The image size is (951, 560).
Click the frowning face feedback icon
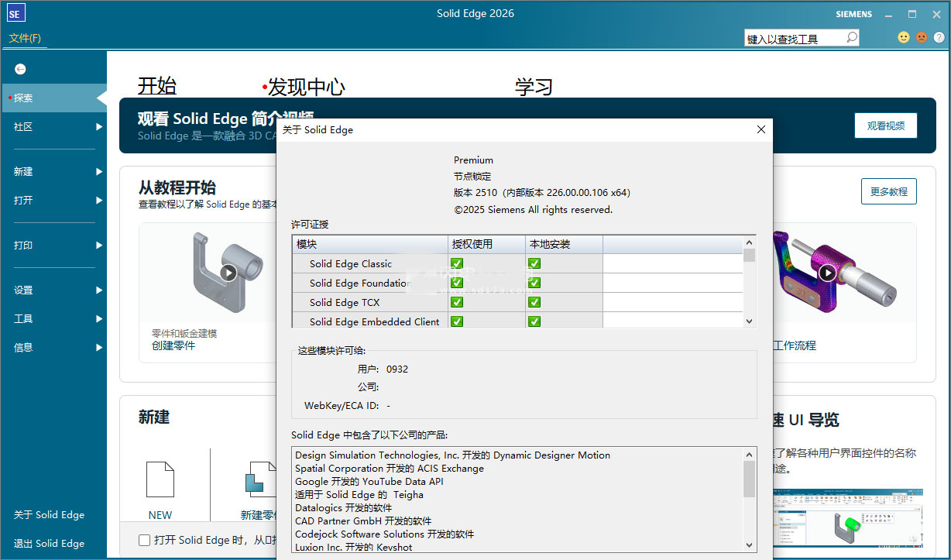click(x=921, y=36)
